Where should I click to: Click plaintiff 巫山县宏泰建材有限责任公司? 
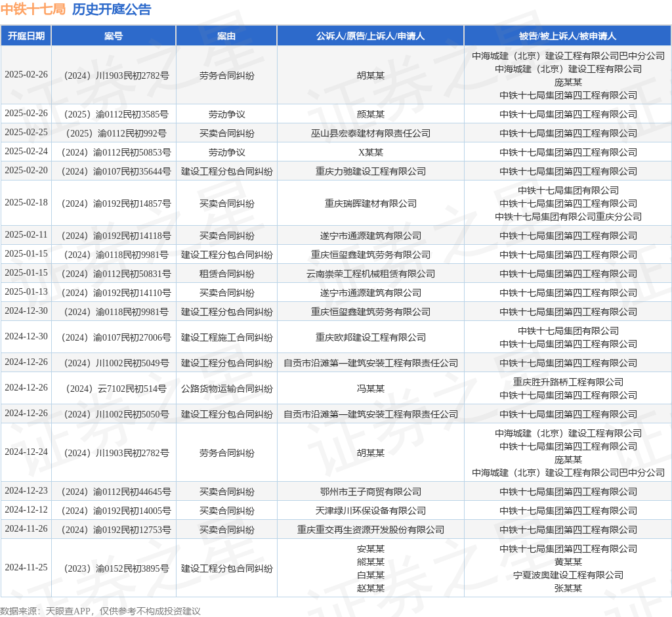pyautogui.click(x=371, y=133)
